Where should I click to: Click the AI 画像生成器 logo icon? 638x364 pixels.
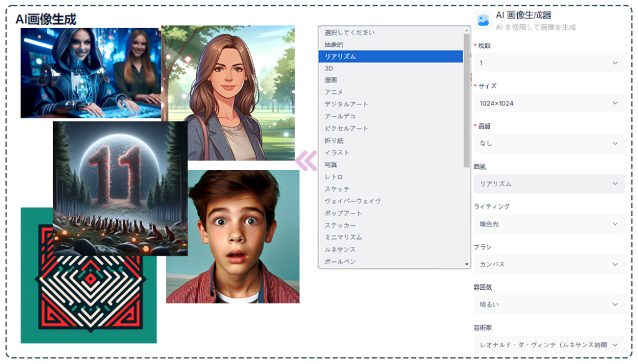click(483, 20)
